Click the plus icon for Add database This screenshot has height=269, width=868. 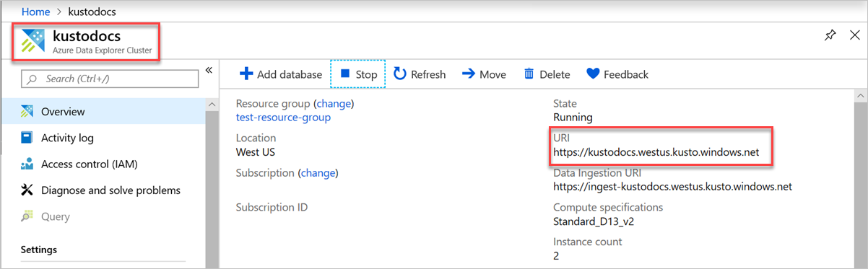(x=246, y=74)
